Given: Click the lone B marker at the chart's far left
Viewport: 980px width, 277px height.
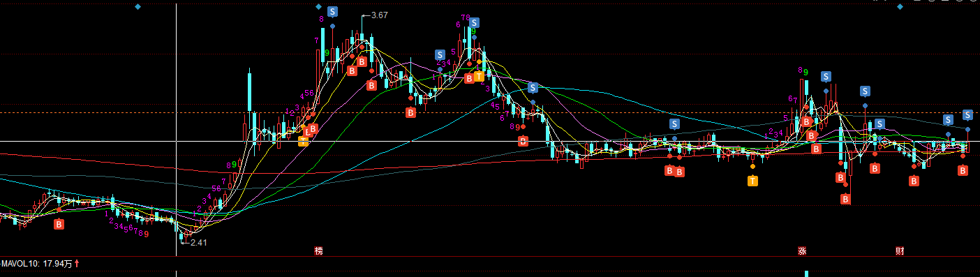Looking at the screenshot, I should (59, 224).
